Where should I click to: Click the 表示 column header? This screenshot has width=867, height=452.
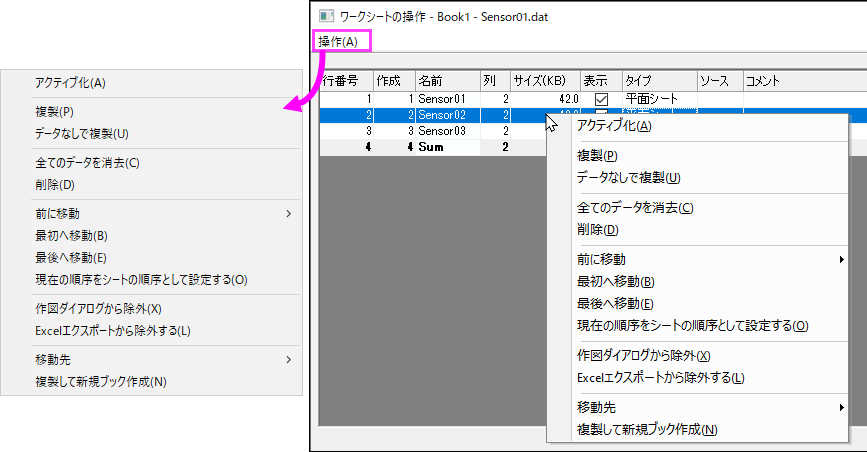[601, 81]
